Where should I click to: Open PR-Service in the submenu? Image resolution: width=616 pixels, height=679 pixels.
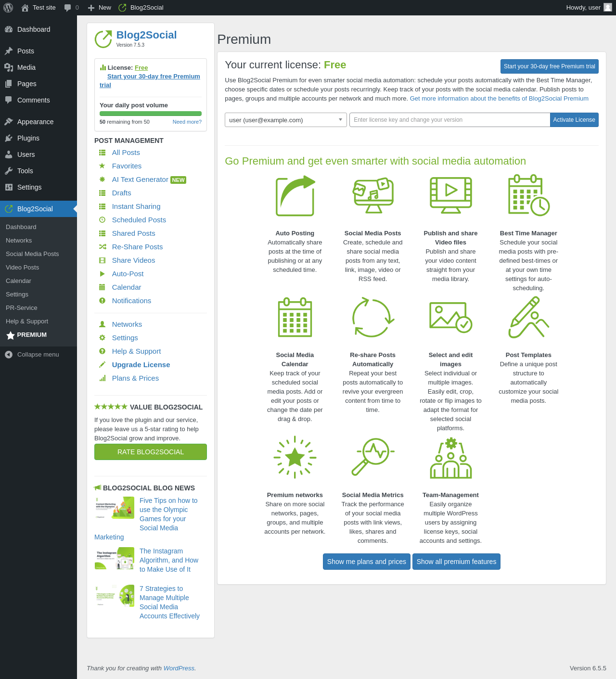tap(22, 308)
